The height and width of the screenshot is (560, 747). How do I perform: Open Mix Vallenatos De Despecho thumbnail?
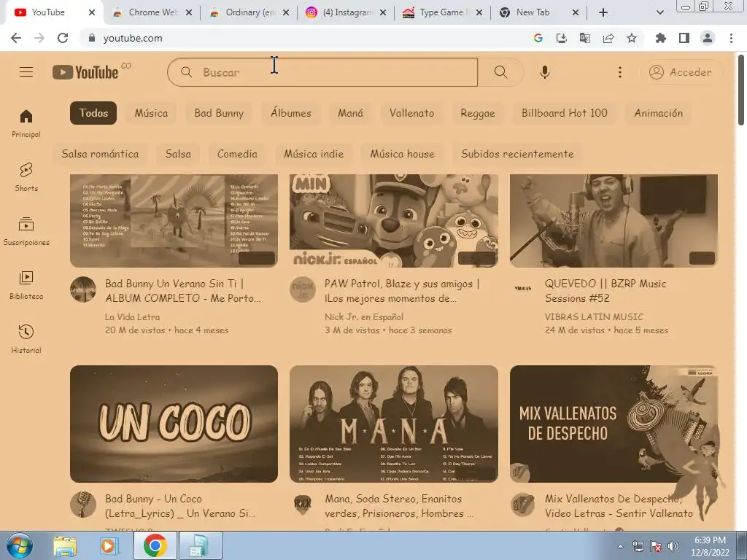tap(614, 424)
